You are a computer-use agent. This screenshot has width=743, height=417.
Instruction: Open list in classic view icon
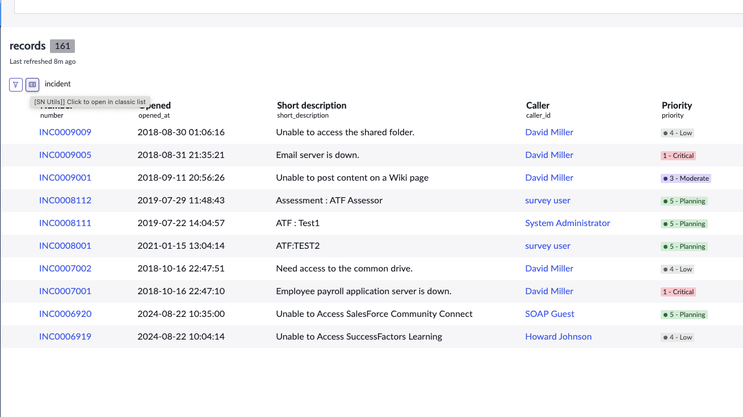coord(32,85)
